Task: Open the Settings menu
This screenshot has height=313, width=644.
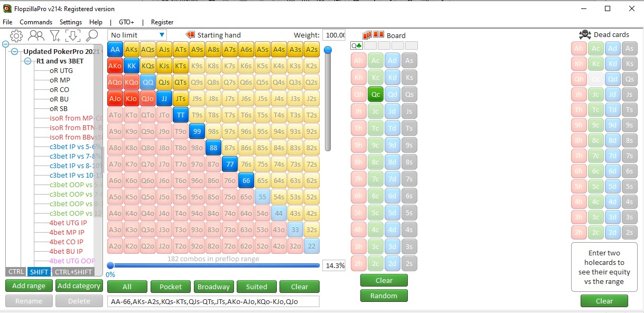Action: coord(71,22)
